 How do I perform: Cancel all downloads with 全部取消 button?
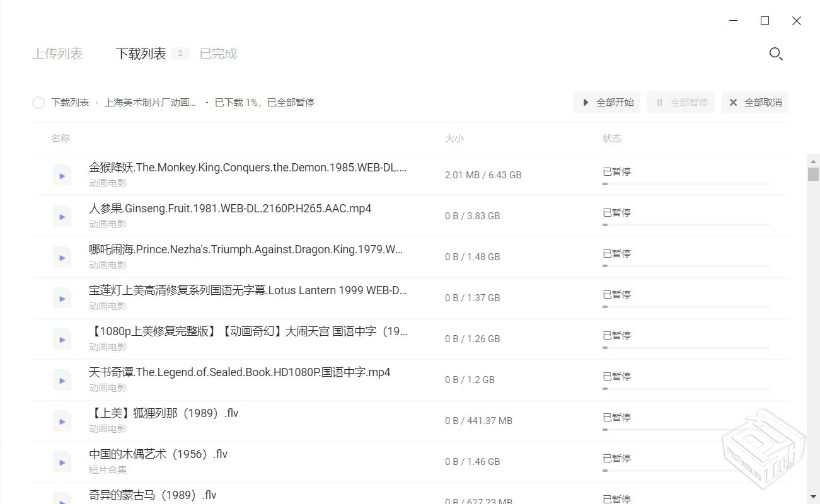(x=754, y=102)
